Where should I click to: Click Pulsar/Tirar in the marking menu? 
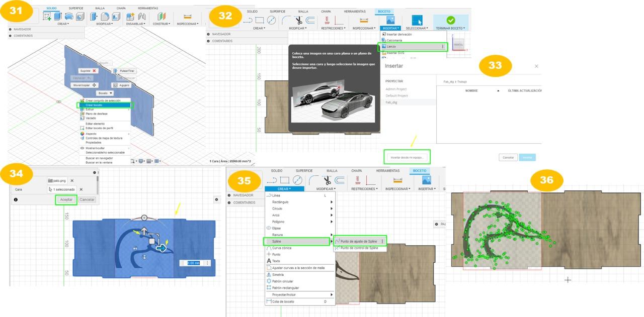click(123, 71)
